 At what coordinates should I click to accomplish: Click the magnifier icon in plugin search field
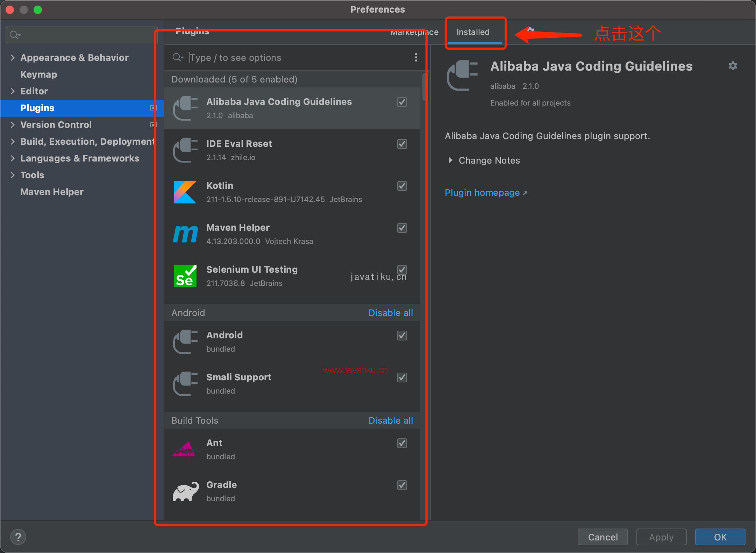tap(178, 57)
